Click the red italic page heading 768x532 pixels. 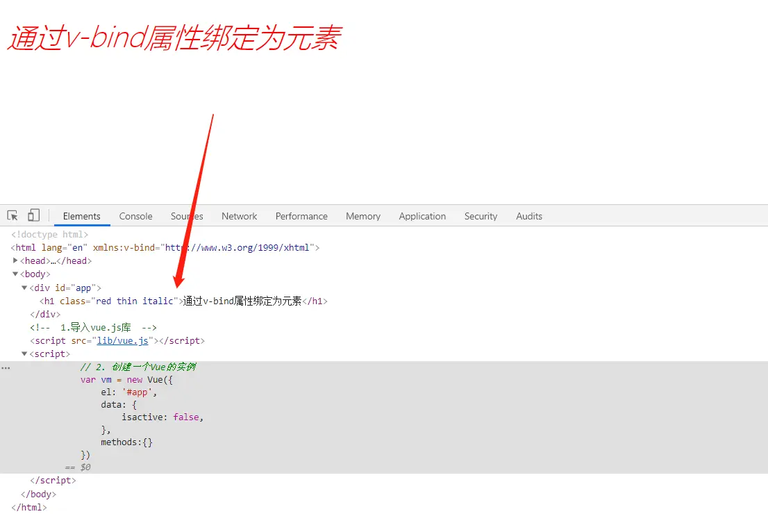pos(175,38)
